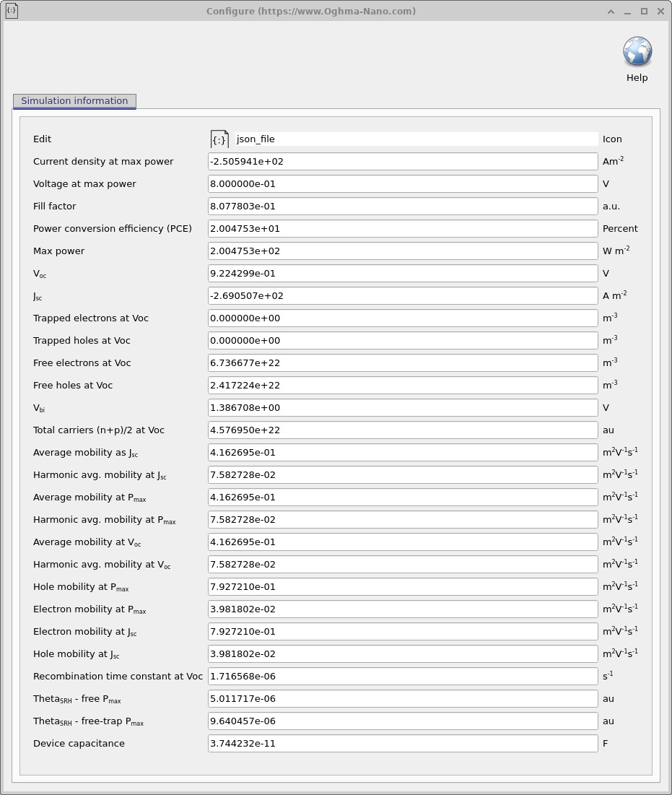Click the 'Percent' unit text

(x=620, y=228)
